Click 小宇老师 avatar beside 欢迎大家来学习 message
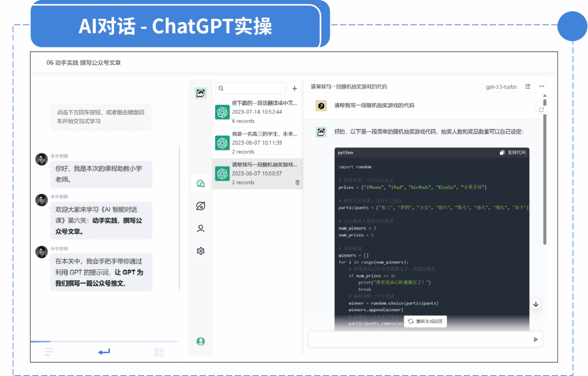Image resolution: width=588 pixels, height=376 pixels. coord(41,200)
